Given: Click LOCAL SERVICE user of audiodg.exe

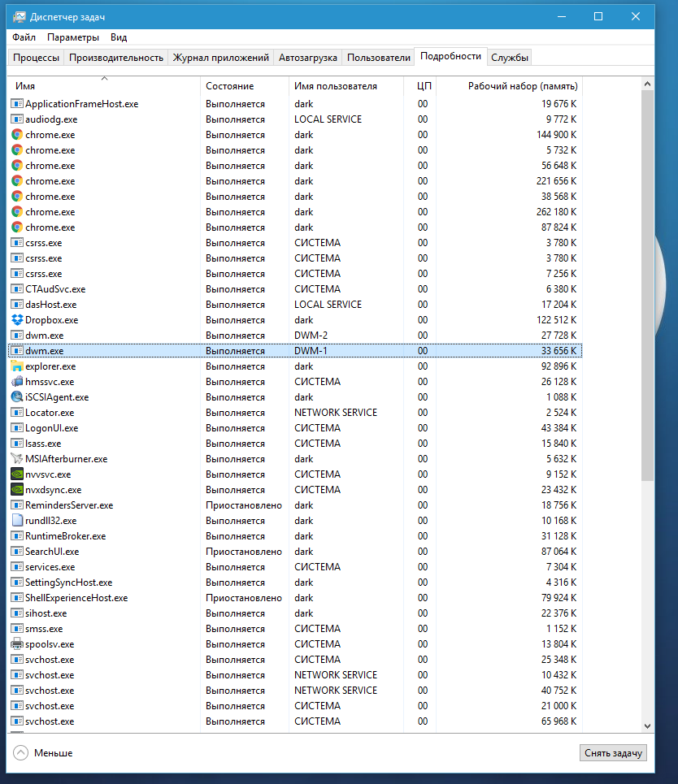Looking at the screenshot, I should 328,119.
